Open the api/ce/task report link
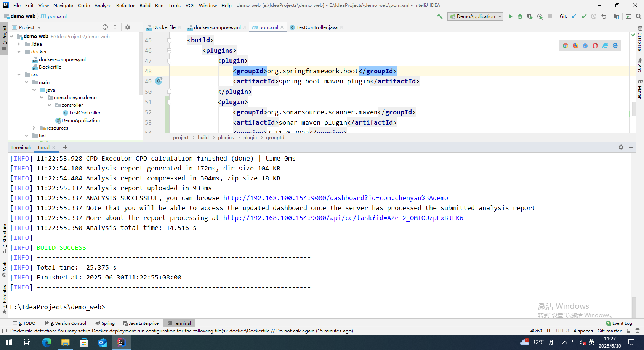The height and width of the screenshot is (350, 644). pyautogui.click(x=343, y=218)
